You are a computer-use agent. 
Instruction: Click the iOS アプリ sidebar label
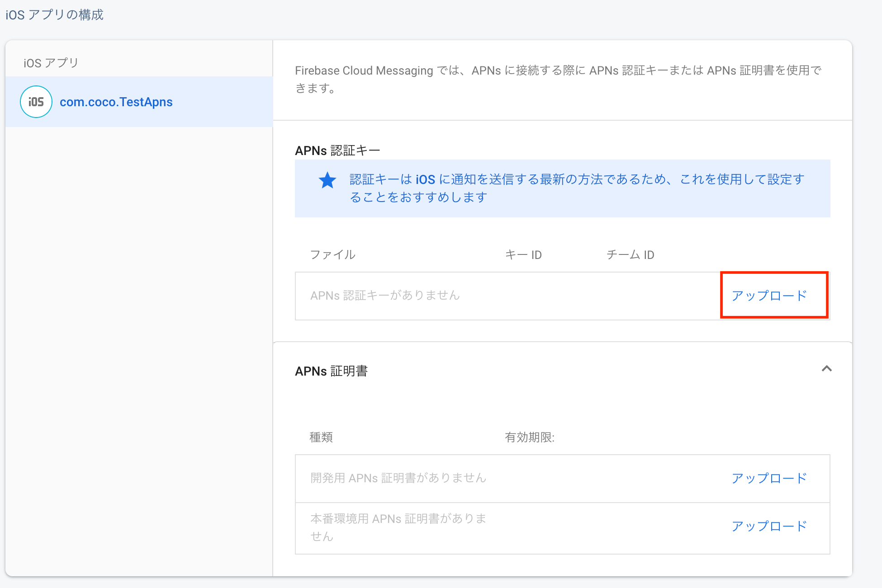tap(51, 63)
